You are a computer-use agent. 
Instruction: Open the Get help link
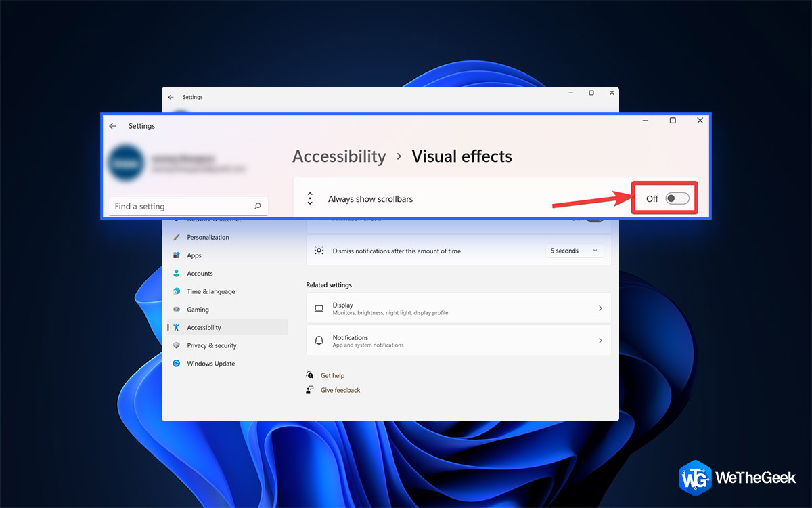332,376
